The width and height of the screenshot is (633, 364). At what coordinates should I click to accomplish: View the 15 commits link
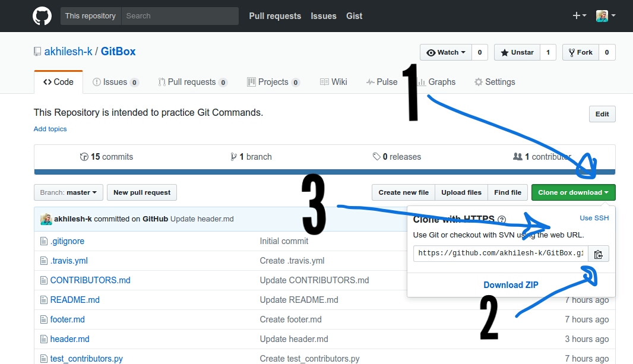(106, 157)
